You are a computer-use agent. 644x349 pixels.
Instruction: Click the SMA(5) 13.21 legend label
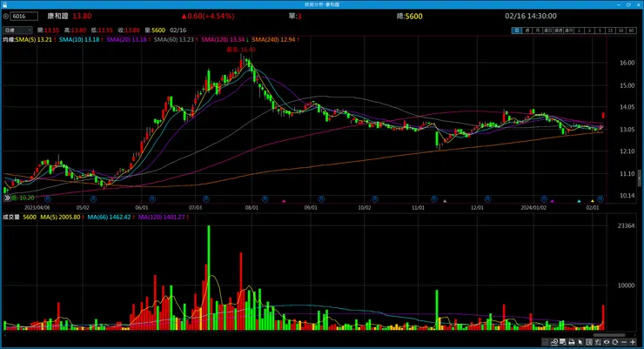pyautogui.click(x=36, y=40)
